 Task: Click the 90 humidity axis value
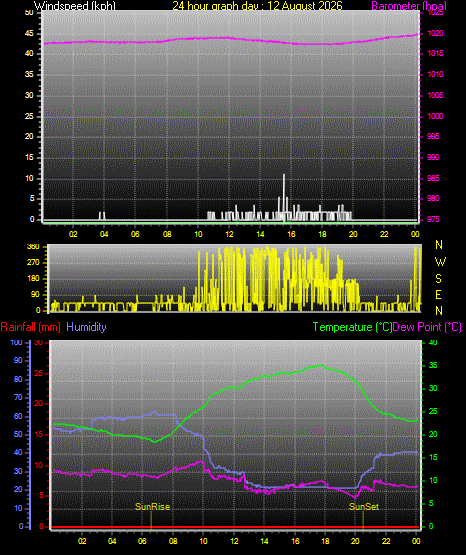tap(18, 360)
